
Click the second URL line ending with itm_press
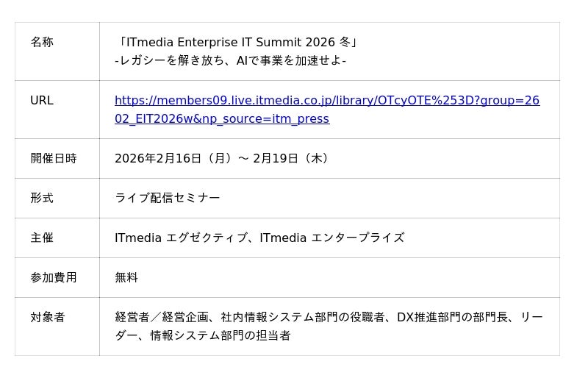point(221,119)
